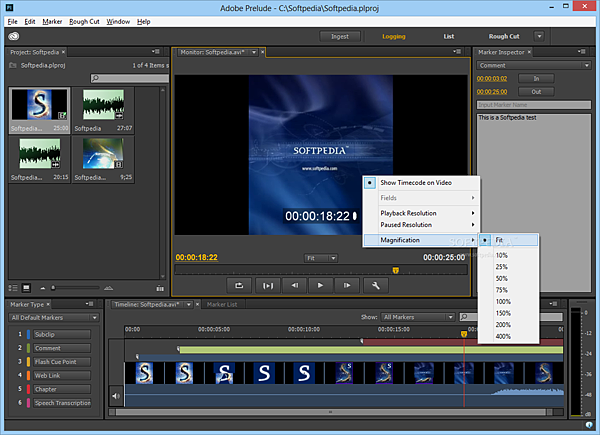Open Timeline tab clip dropdown arrow
Screen dimensions: 600x435
(189, 305)
